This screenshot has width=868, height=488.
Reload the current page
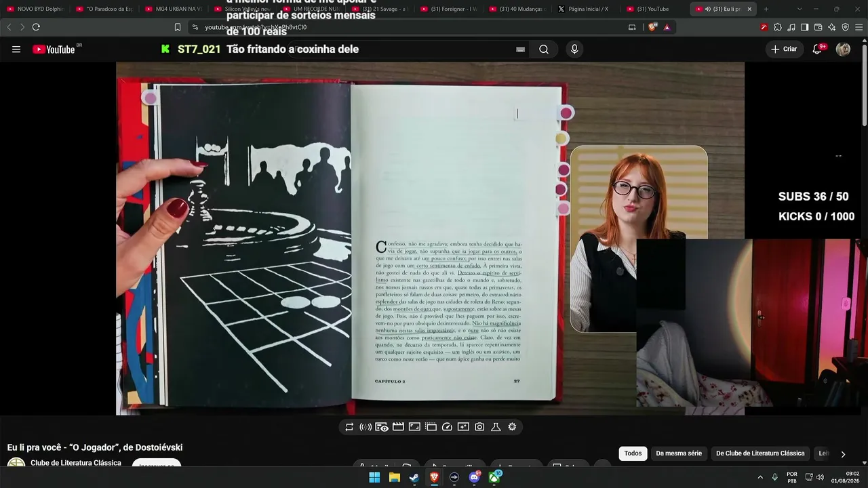click(36, 27)
